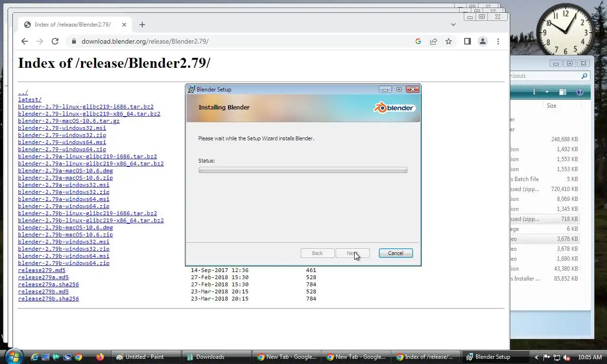Show hidden tray icons chevron
This screenshot has width=607, height=364.
tap(537, 357)
